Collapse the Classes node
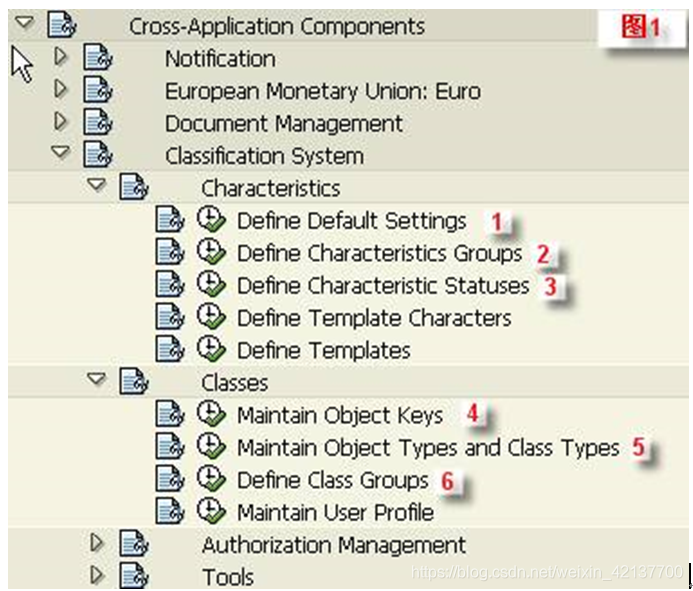 (96, 378)
